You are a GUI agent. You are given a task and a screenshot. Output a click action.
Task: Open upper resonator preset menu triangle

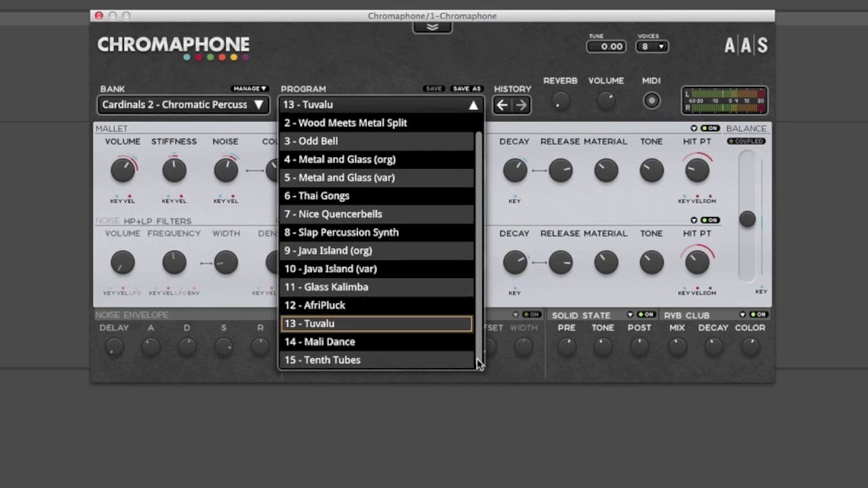tap(694, 128)
